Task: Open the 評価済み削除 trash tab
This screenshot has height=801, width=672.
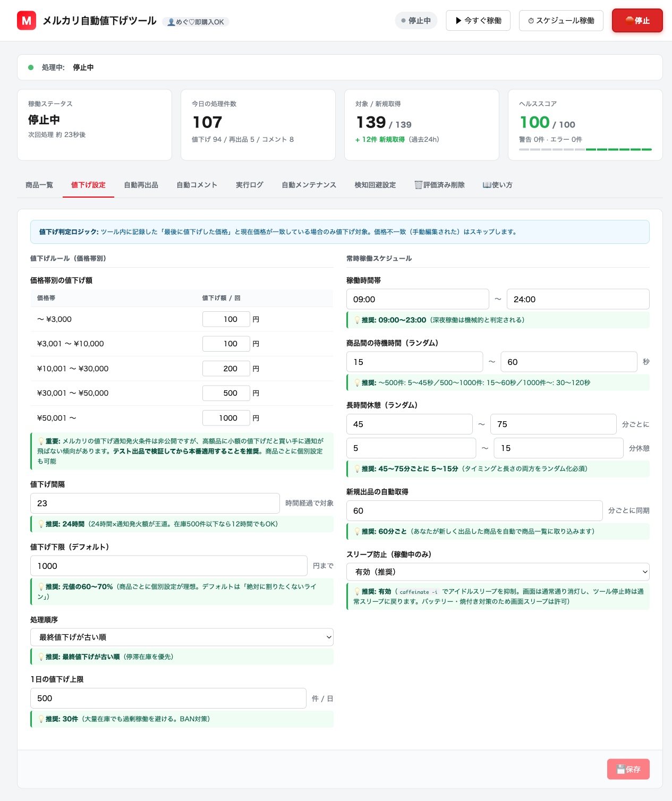Action: (x=439, y=185)
